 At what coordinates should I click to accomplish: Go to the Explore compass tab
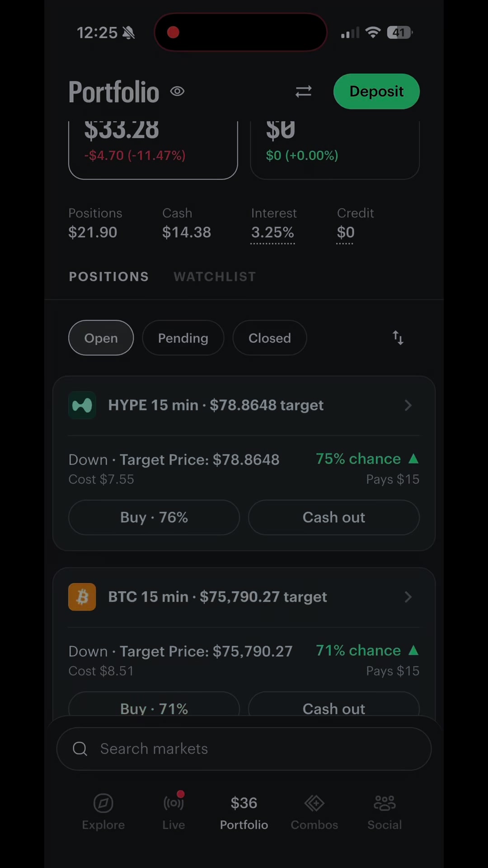[x=103, y=812]
